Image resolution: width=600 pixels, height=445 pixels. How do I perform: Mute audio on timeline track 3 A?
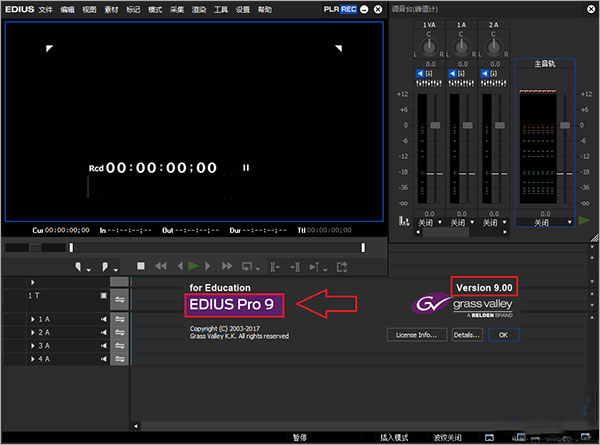click(x=104, y=346)
